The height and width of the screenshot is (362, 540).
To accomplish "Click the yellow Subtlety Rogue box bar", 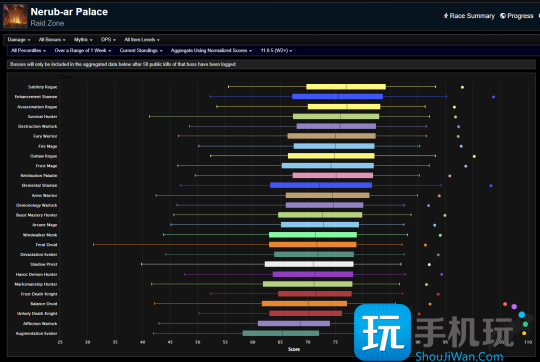I will (x=346, y=87).
